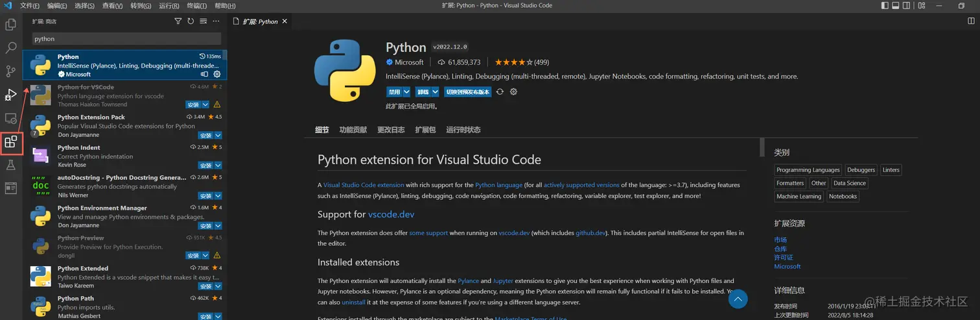Refresh the extensions list
Viewport: 980px width, 320px height.
pos(191,21)
